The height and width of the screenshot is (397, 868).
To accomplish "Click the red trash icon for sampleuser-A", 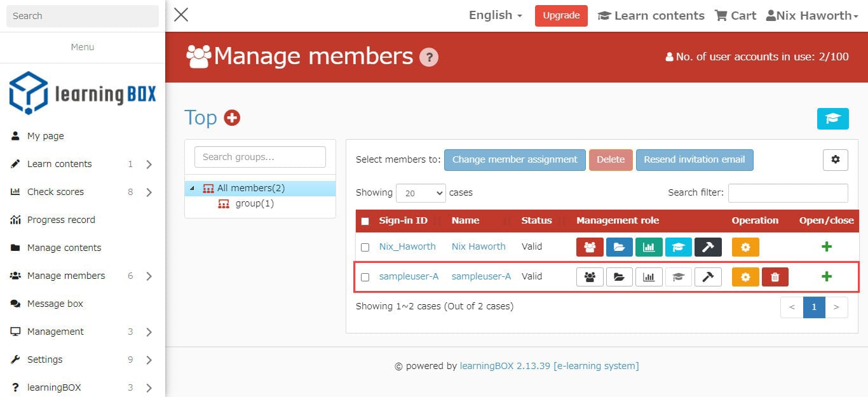I will 775,277.
